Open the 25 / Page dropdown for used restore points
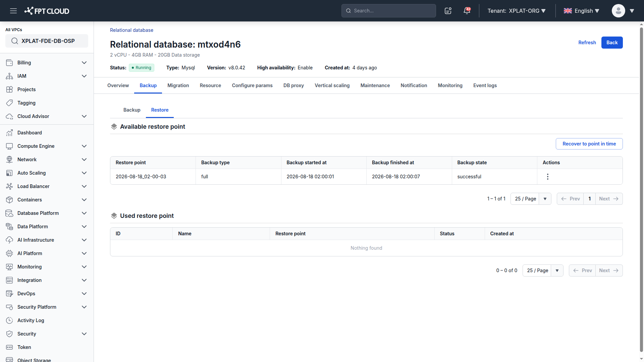Viewport: 644px width, 362px height. coord(543,270)
